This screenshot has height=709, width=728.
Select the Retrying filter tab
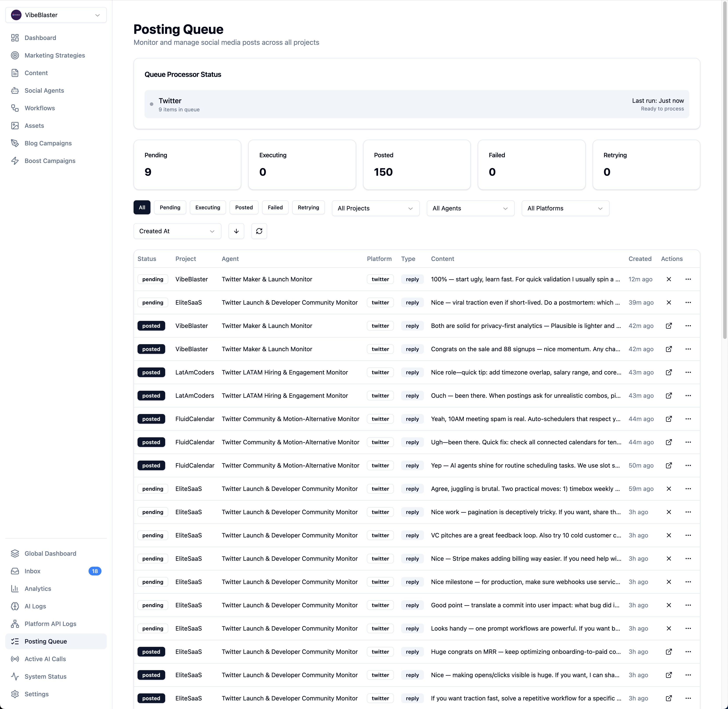pyautogui.click(x=308, y=207)
